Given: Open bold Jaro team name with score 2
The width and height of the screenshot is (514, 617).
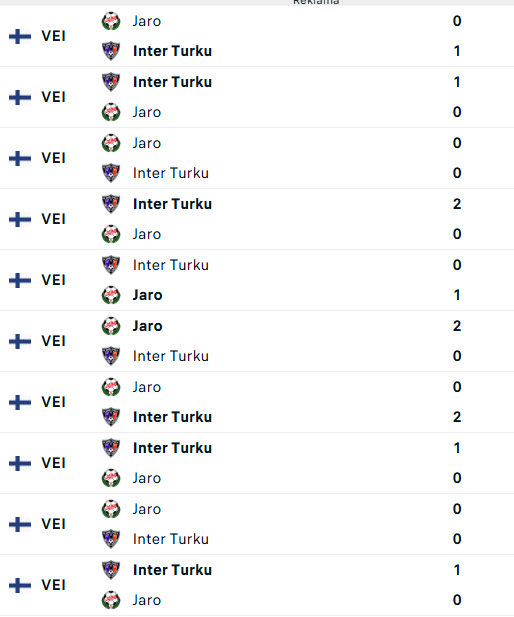Looking at the screenshot, I should coord(148,326).
